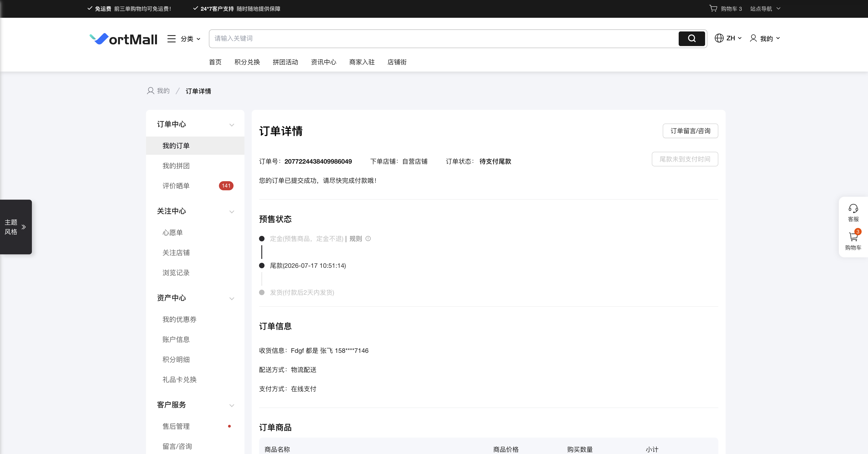
Task: Click the VortMall logo
Action: [x=123, y=39]
